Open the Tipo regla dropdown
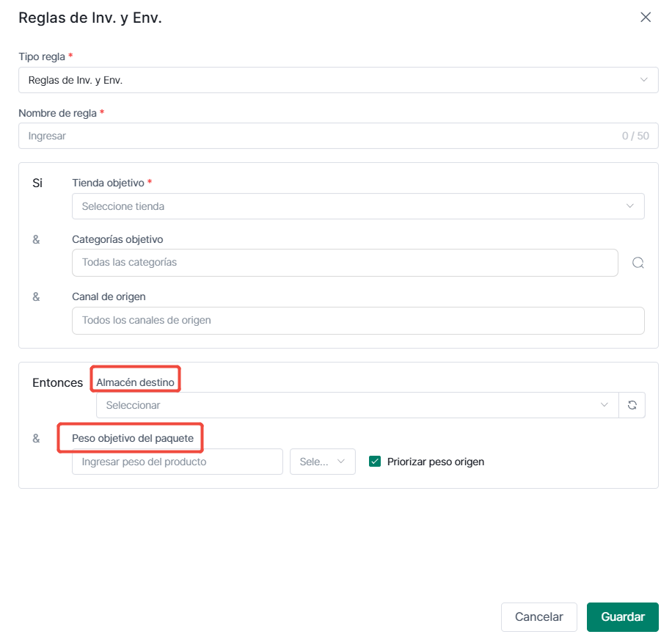Screen dimensions: 672x637 point(338,80)
